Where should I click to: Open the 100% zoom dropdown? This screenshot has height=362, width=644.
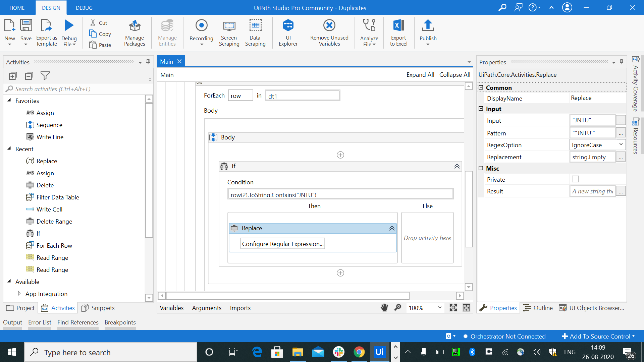coord(439,308)
